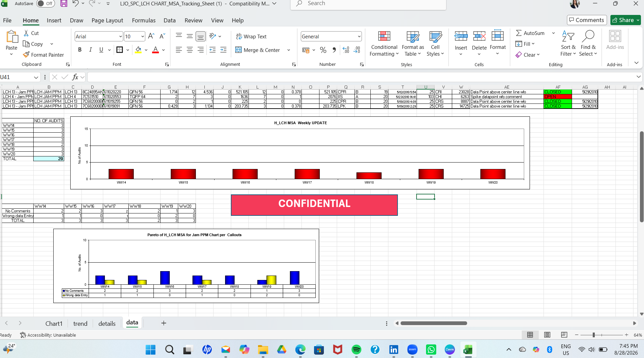Open the Comments button
Viewport: 644px width, 358px height.
coord(587,20)
